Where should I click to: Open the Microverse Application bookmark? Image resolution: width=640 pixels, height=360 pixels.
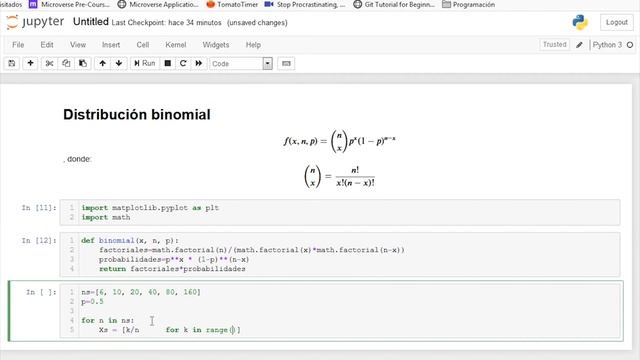click(x=158, y=4)
